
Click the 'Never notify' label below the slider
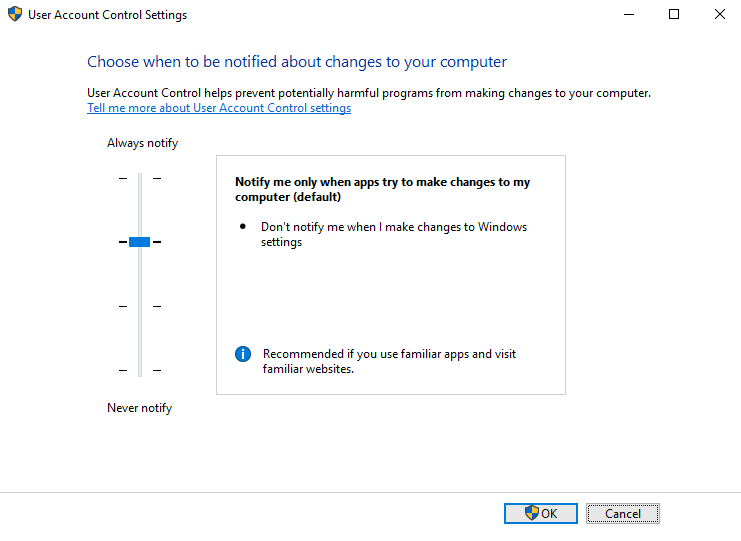(x=139, y=408)
